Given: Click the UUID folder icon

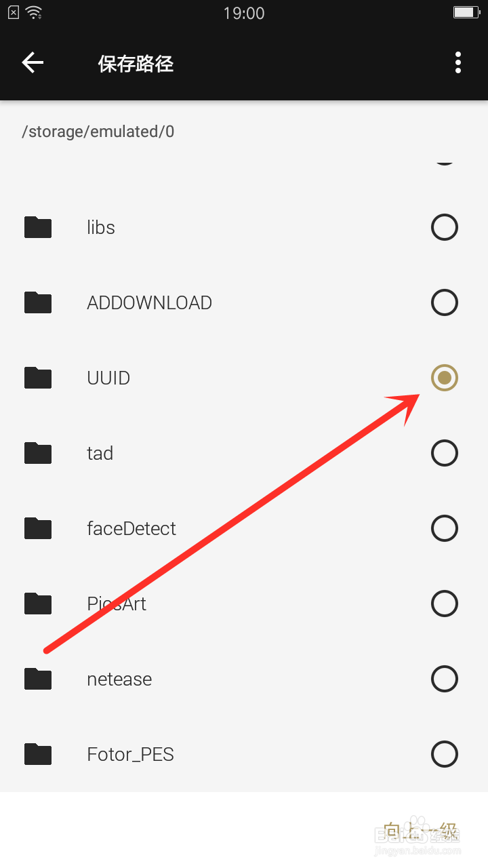Looking at the screenshot, I should point(38,378).
